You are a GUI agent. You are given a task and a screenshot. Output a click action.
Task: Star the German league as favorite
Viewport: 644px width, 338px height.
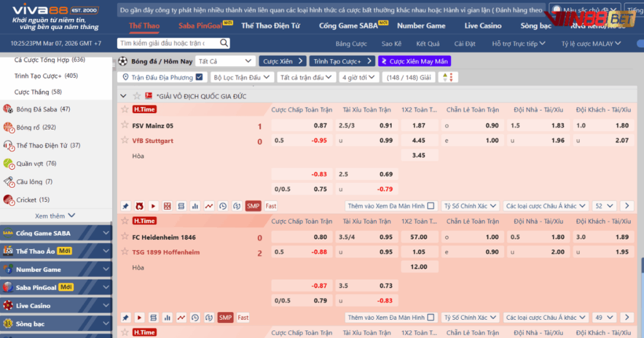[136, 96]
